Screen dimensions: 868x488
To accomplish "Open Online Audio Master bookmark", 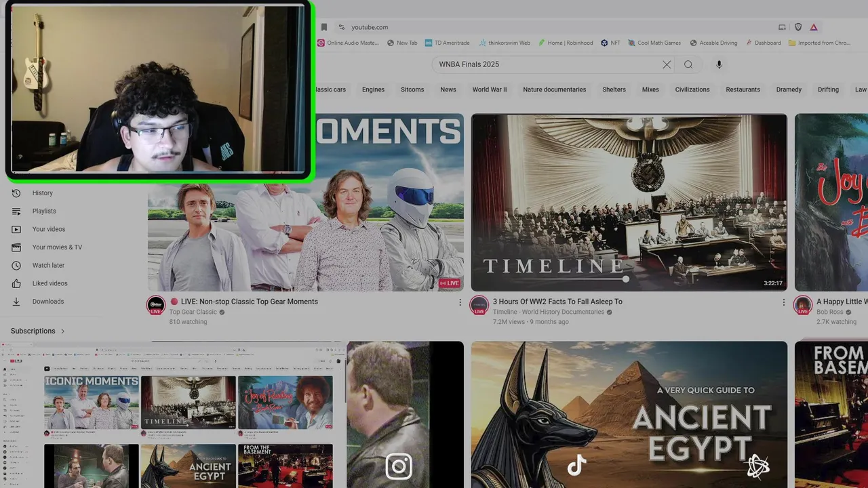I will coord(348,43).
